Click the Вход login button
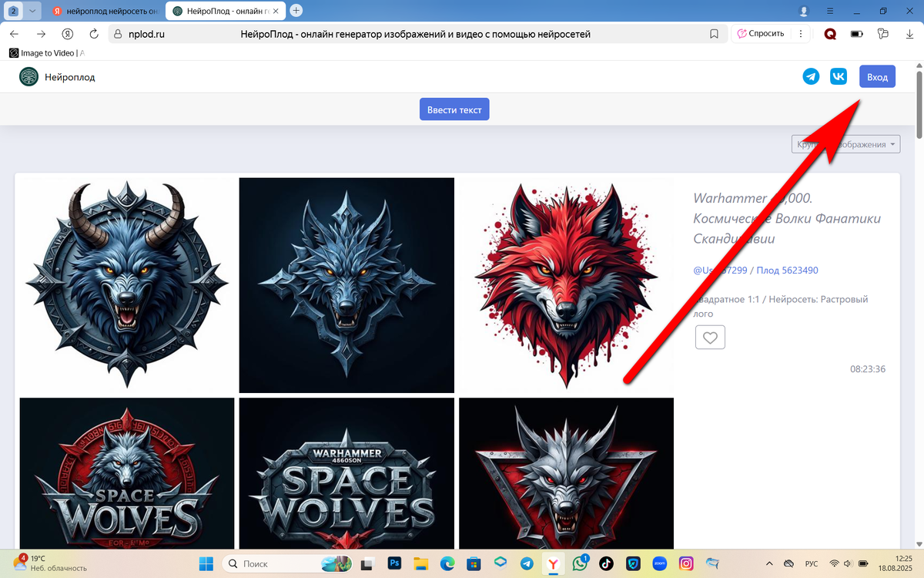 (877, 76)
